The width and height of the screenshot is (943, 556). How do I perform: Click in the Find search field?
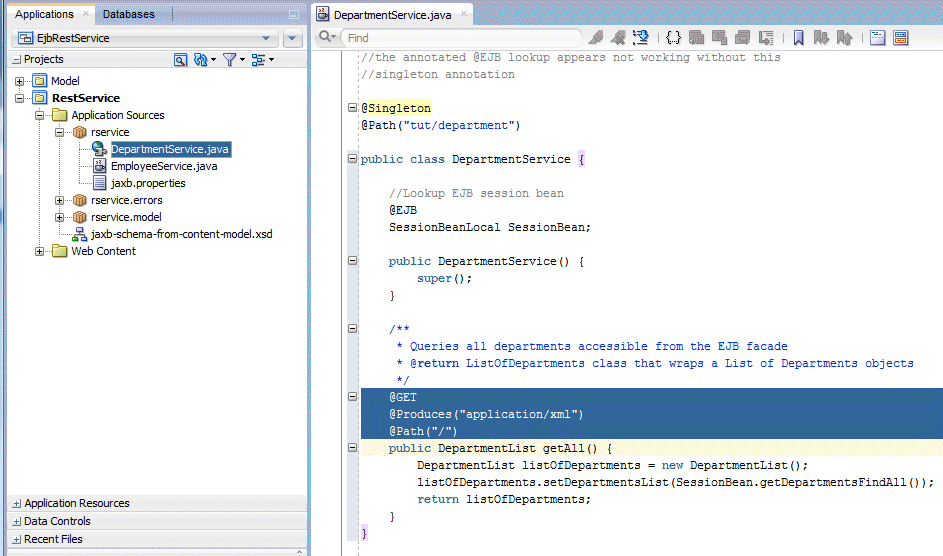[x=462, y=38]
